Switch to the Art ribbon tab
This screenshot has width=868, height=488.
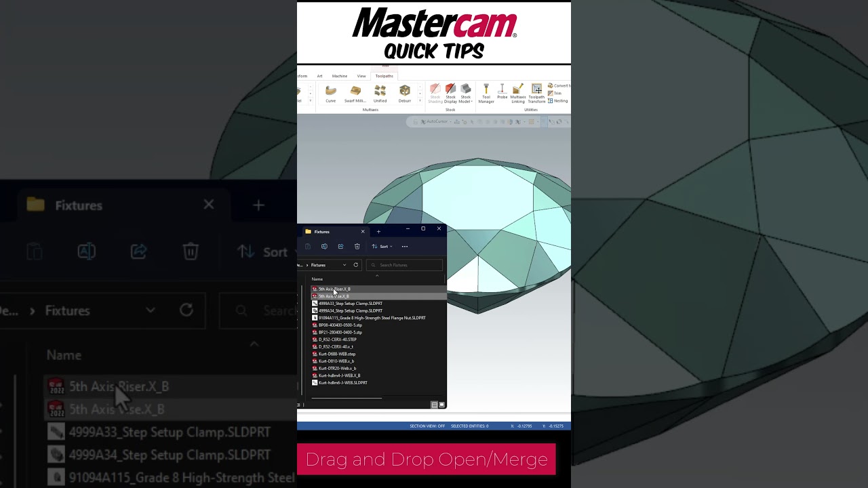click(x=319, y=76)
